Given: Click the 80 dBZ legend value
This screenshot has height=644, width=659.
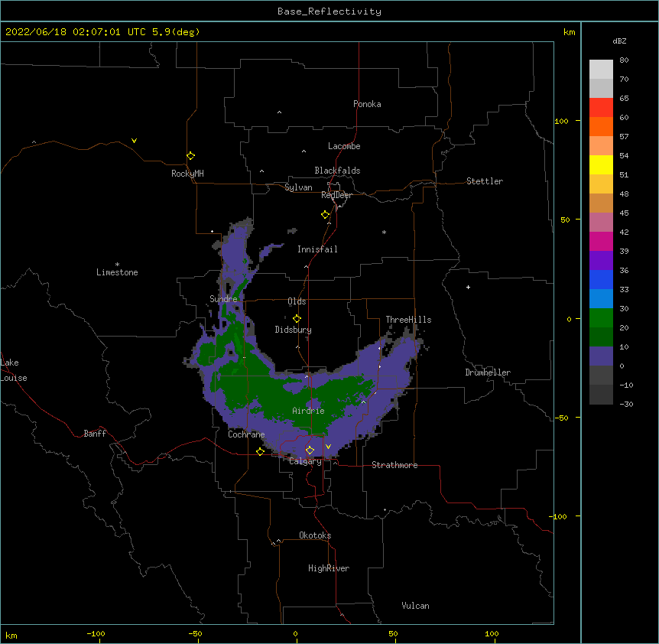Looking at the screenshot, I should (x=624, y=60).
